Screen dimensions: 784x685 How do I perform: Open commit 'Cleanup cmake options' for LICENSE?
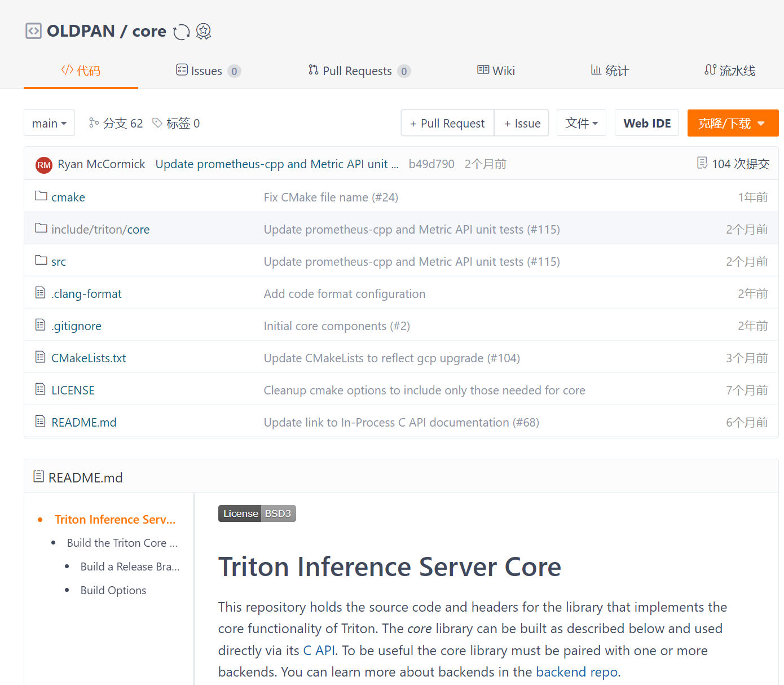(x=425, y=390)
